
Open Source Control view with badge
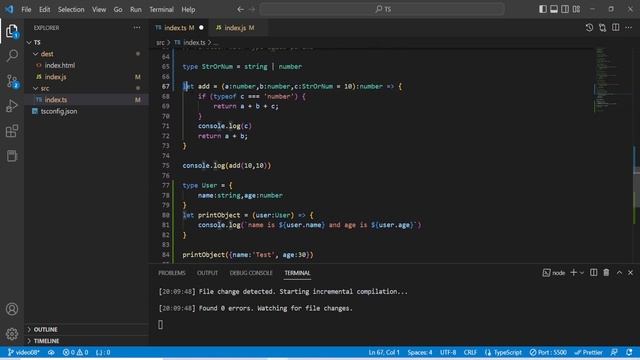click(x=12, y=81)
